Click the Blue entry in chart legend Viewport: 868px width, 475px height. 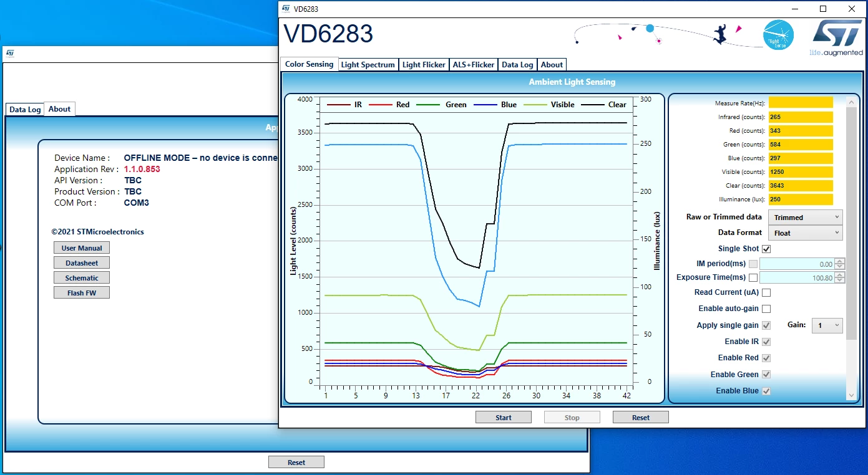495,105
